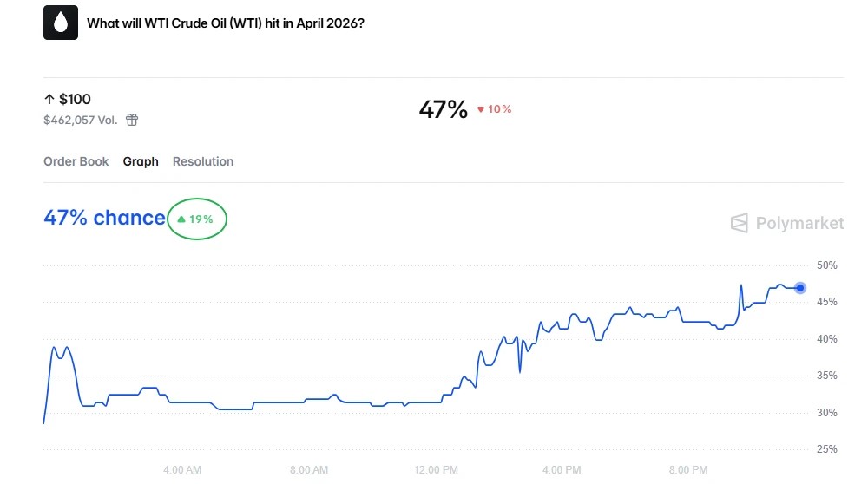Screen dimensions: 868x484
Task: Click the 12:00 PM time axis label
Action: pos(437,469)
